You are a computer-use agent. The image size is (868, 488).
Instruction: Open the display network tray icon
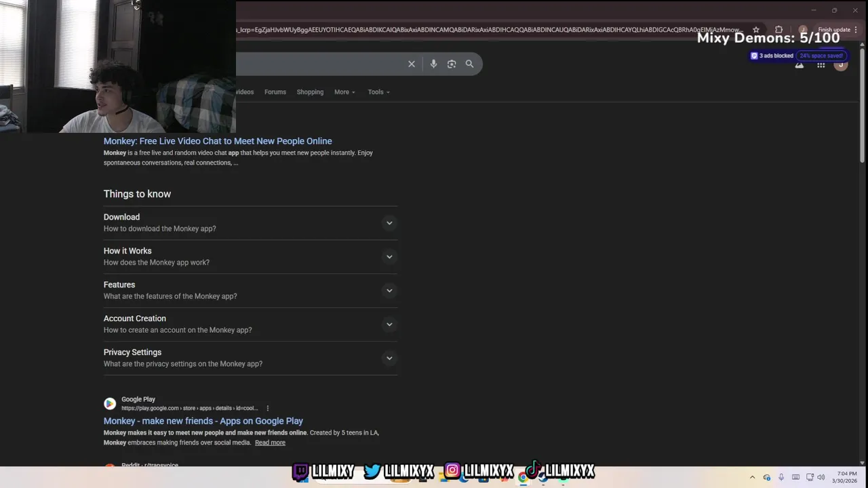tap(810, 477)
